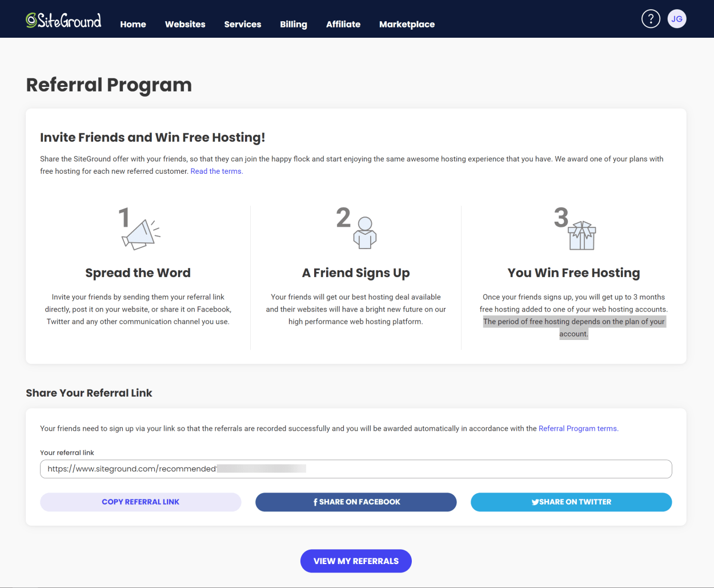
Task: Open the Affiliate menu item
Action: click(343, 24)
